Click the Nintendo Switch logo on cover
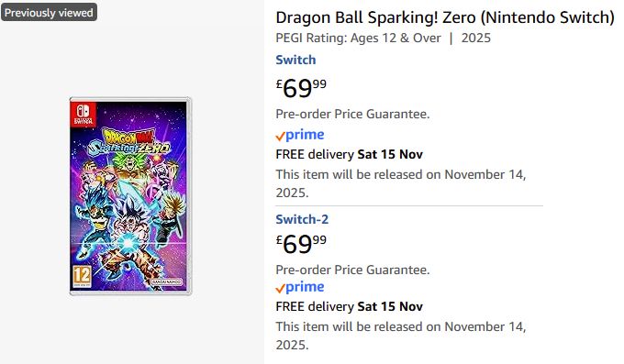Screen dimensions: 624x364 (x=84, y=115)
